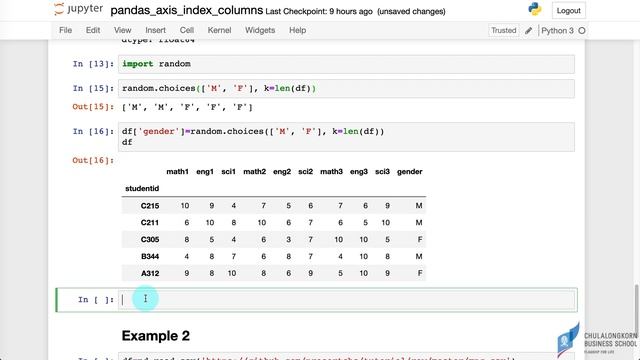Screen dimensions: 640x360
Task: Click the eng2 column header
Action: pos(282,172)
